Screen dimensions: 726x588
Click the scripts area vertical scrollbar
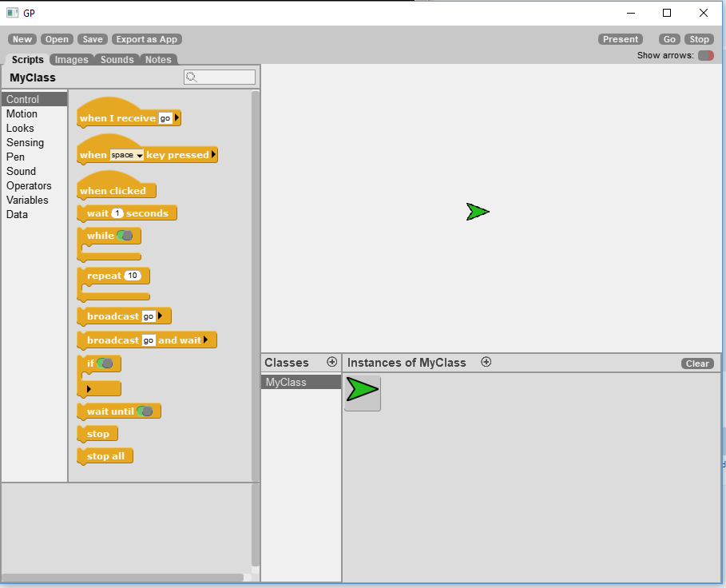click(256, 525)
